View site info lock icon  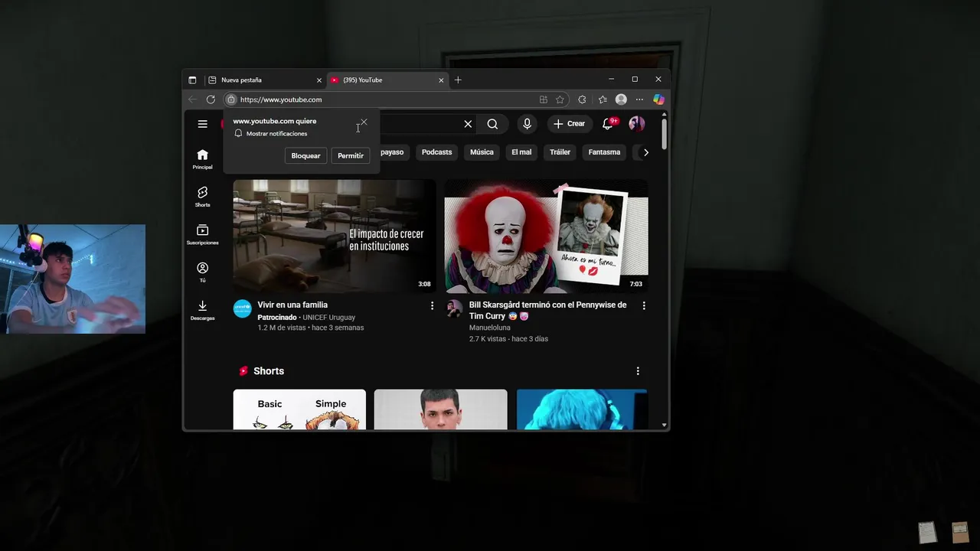point(230,99)
